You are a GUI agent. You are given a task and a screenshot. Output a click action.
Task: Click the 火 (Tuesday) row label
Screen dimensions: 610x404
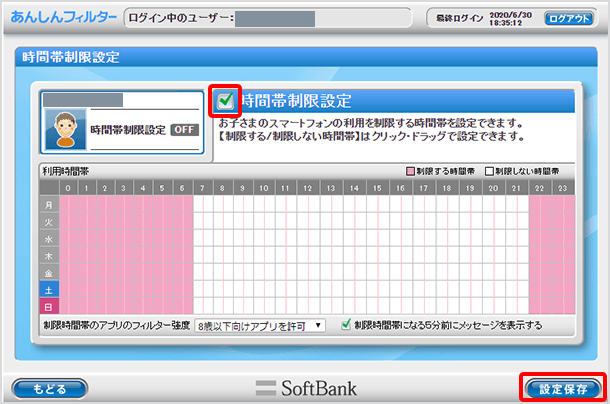pyautogui.click(x=48, y=221)
